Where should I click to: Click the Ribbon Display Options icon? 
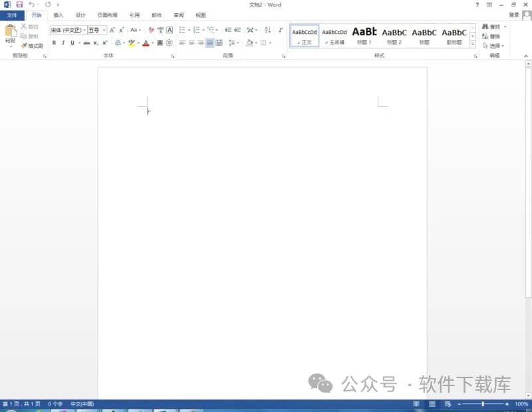(x=489, y=5)
